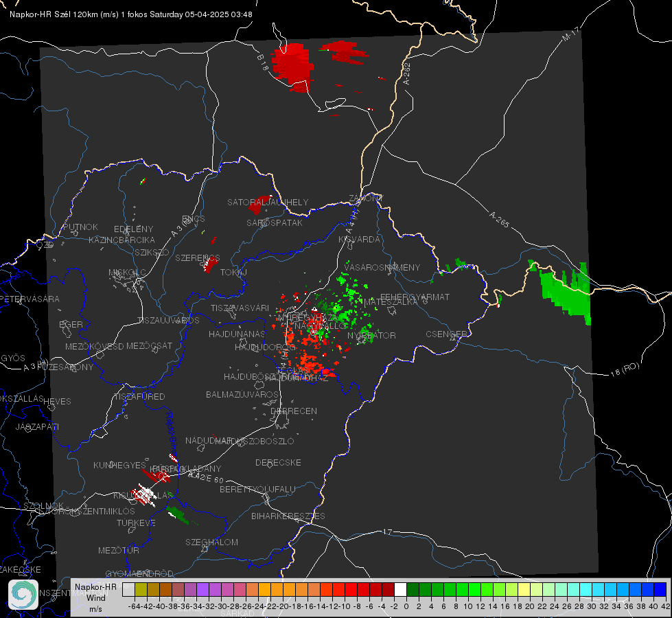672x618 pixels.
Task: Select the grey swatch at the legend's left end
Action: [x=128, y=589]
